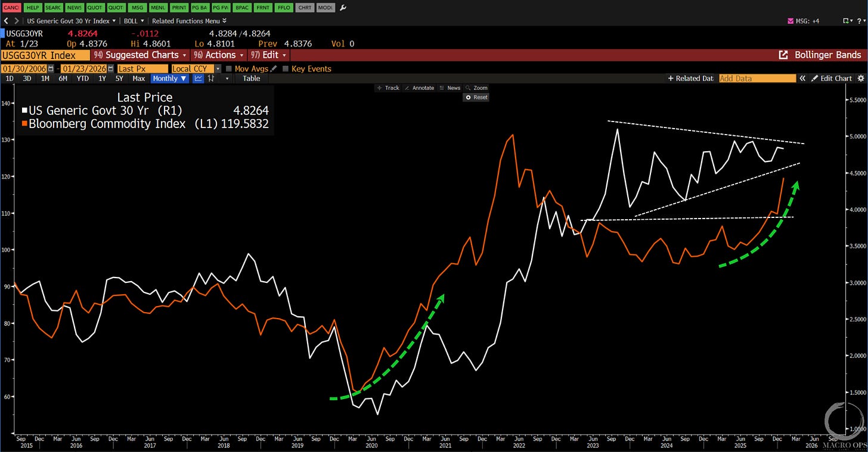Open the Edit dropdown in the red bar

(268, 55)
